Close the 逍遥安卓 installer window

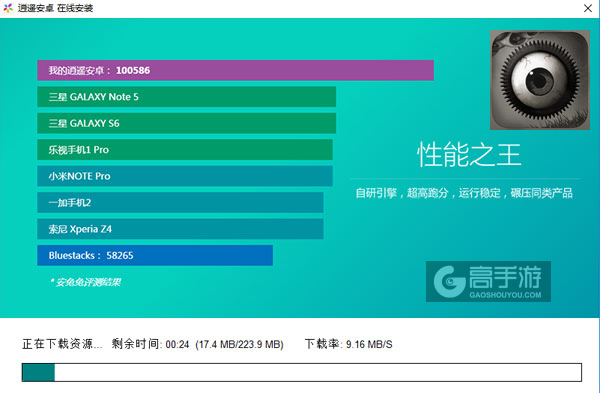tap(588, 8)
